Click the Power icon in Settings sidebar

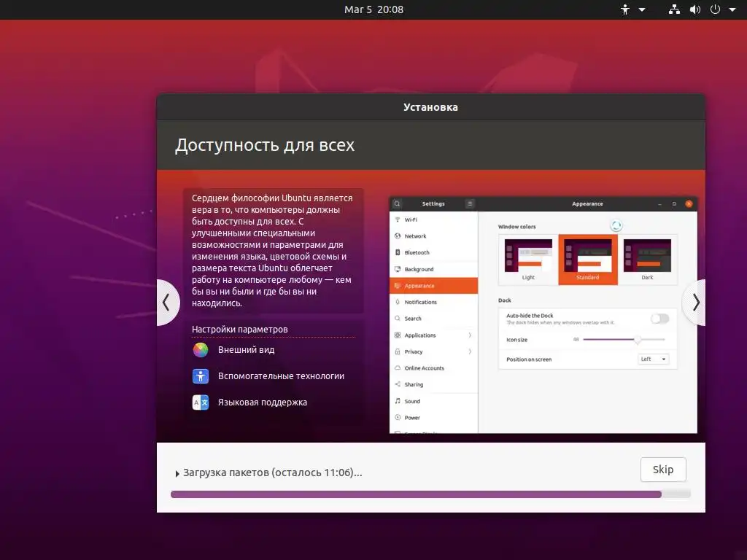point(398,418)
